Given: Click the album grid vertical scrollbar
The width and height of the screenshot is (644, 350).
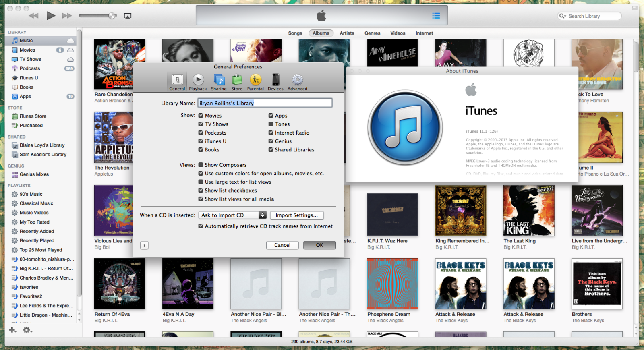Looking at the screenshot, I should tap(636, 57).
